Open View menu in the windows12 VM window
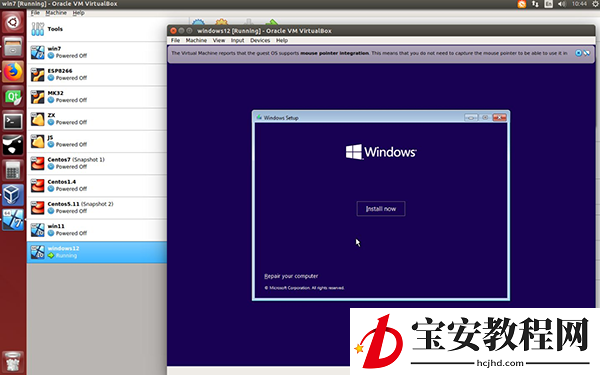The width and height of the screenshot is (600, 375). [x=219, y=40]
